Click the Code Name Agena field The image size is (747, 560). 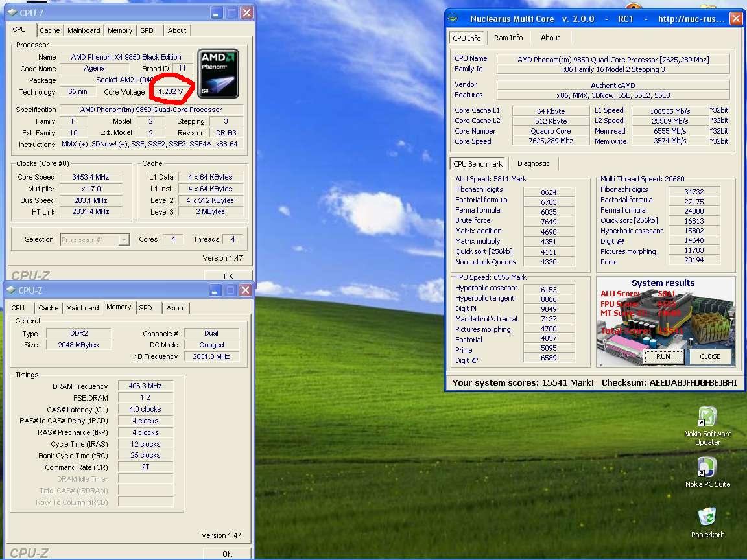(x=94, y=68)
